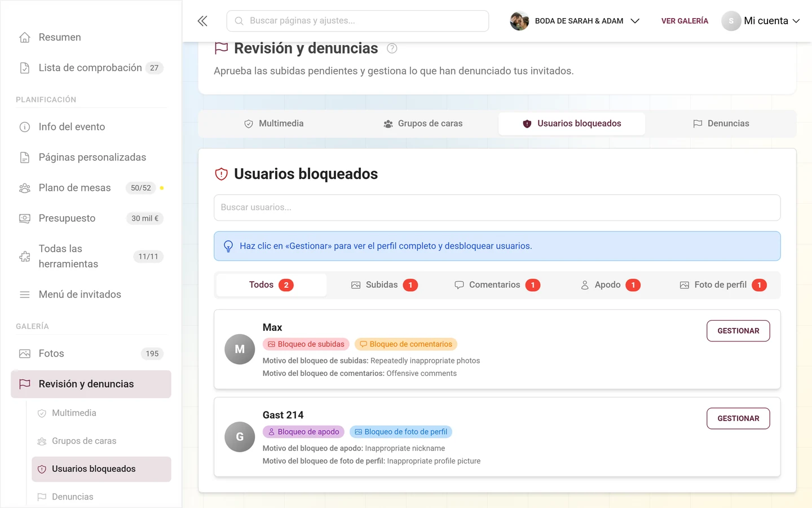The height and width of the screenshot is (508, 812).
Task: Click Gast 214's avatar with letter G
Action: (x=240, y=437)
